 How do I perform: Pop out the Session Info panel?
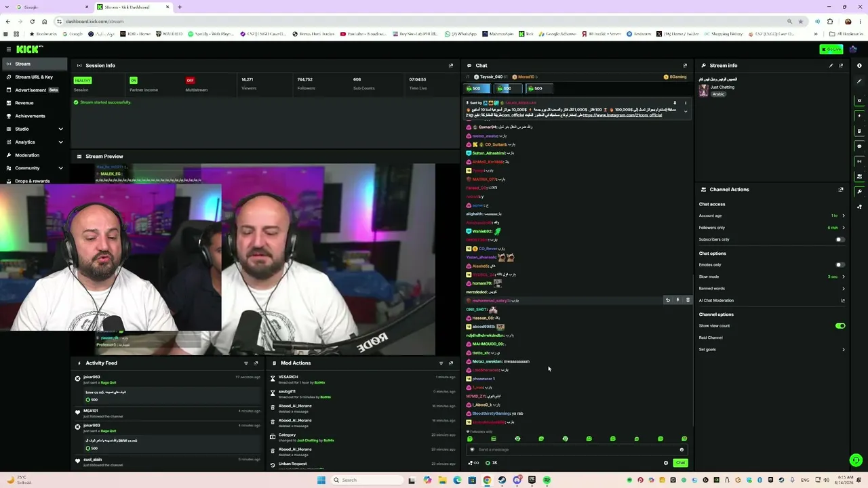[x=451, y=66]
